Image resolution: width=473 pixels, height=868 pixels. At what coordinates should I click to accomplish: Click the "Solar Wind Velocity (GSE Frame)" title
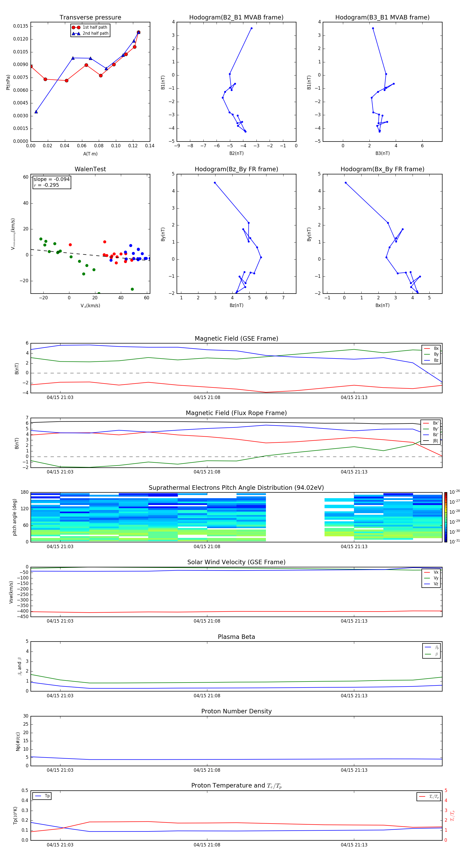point(236,562)
